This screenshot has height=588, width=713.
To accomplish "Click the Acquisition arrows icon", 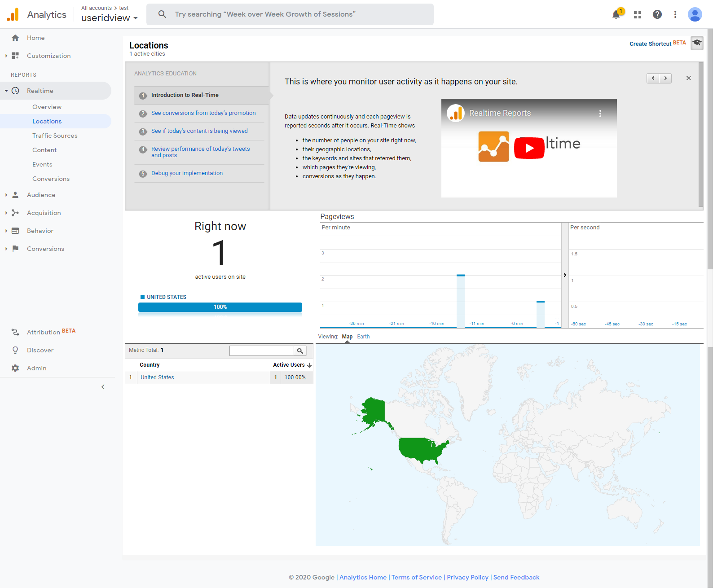I will [x=15, y=213].
